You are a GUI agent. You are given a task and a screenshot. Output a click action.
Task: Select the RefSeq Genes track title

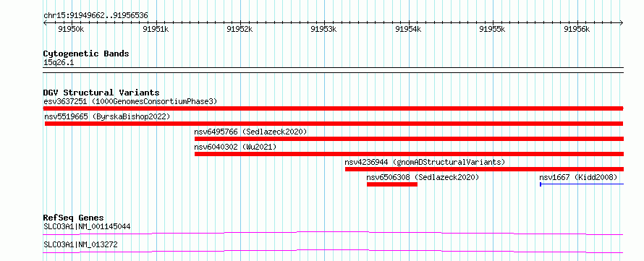[x=74, y=218]
